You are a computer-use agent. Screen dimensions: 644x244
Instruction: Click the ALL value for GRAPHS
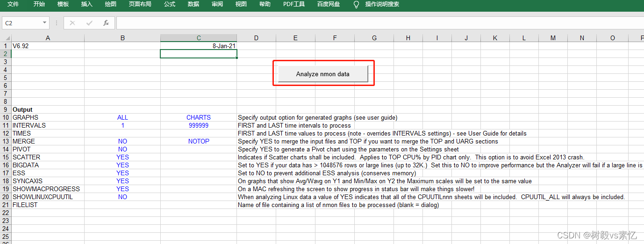click(x=122, y=117)
